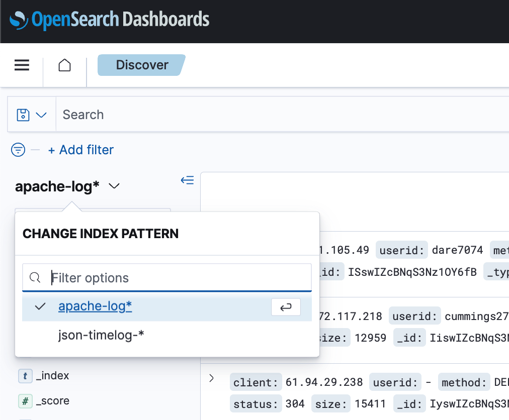Click the magnifier icon in Filter options
Image resolution: width=509 pixels, height=420 pixels.
(35, 278)
